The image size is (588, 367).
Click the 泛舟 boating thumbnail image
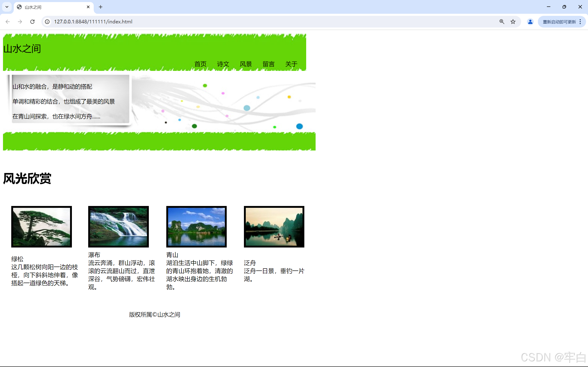(x=274, y=226)
